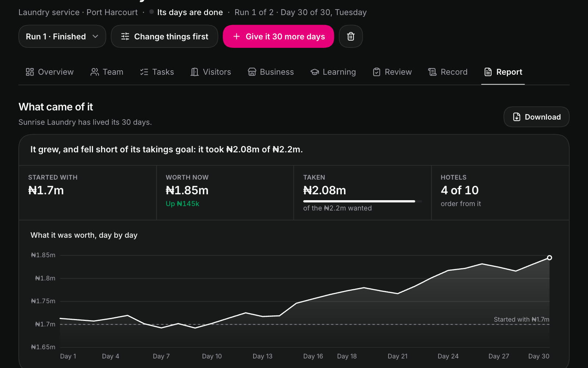Click the Change things first button
Screen dimensions: 588x368
[165, 36]
